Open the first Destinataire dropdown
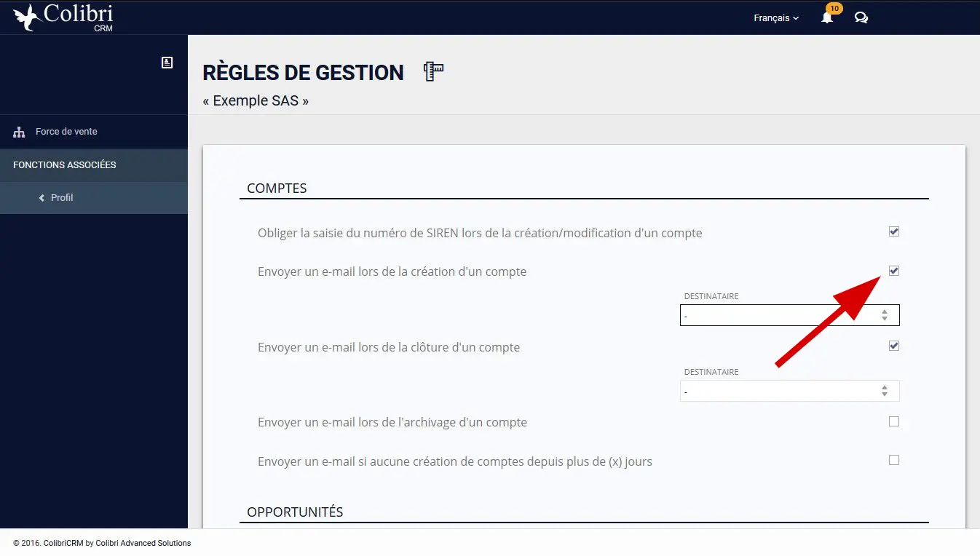The width and height of the screenshot is (980, 556). pos(790,315)
